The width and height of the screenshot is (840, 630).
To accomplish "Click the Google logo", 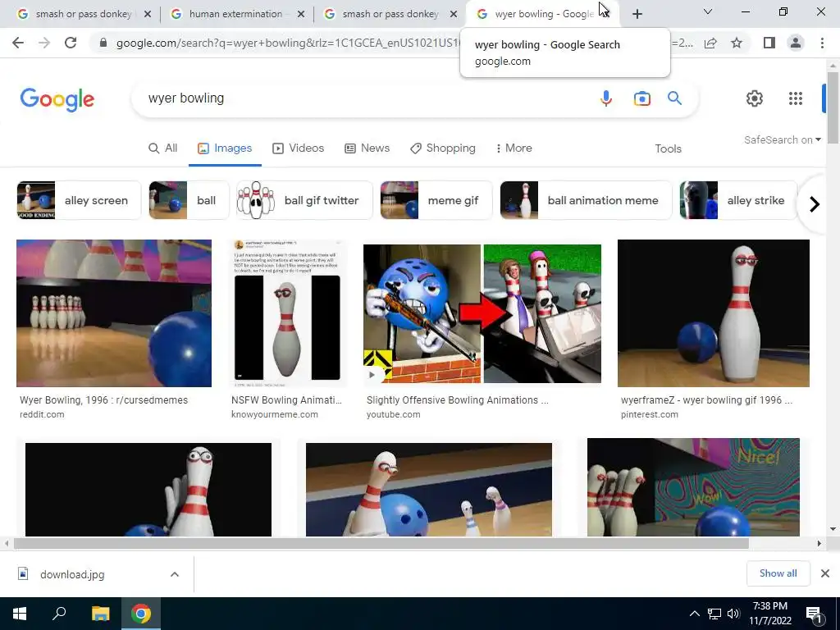I will (57, 99).
